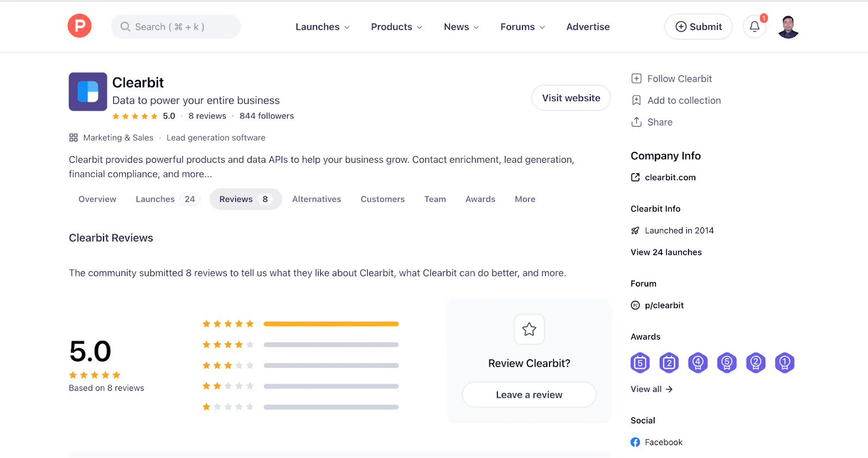Viewport: 868px width, 458px height.
Task: Click the number 1 award badge
Action: 784,362
